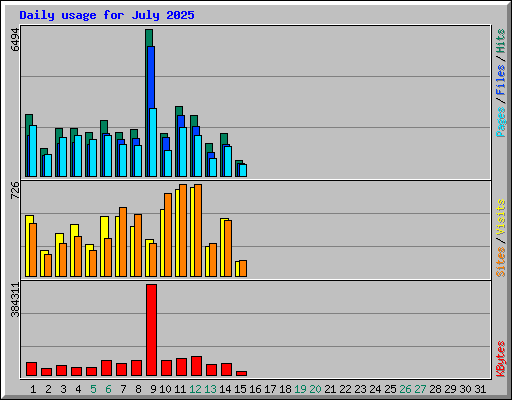
Task: Click the yellow Visits bar for day 6
Action: [x=104, y=246]
